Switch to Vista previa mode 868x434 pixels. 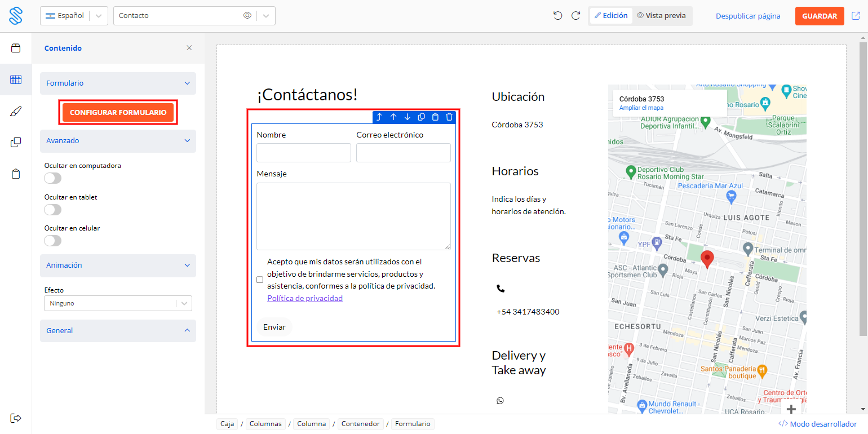(661, 16)
